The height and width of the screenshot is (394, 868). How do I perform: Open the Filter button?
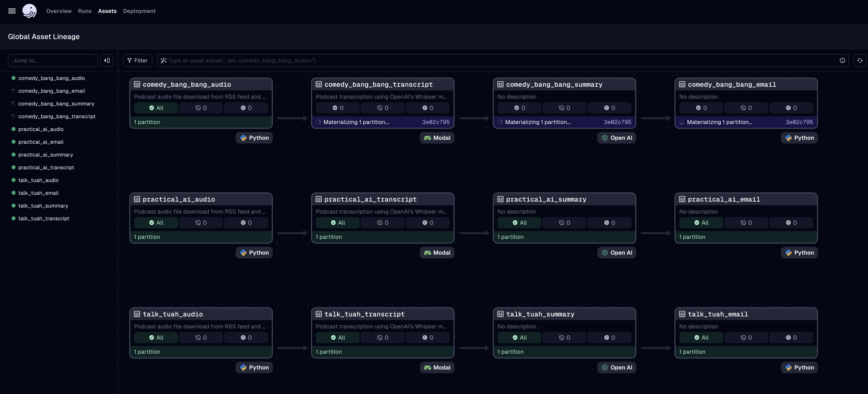pyautogui.click(x=137, y=61)
